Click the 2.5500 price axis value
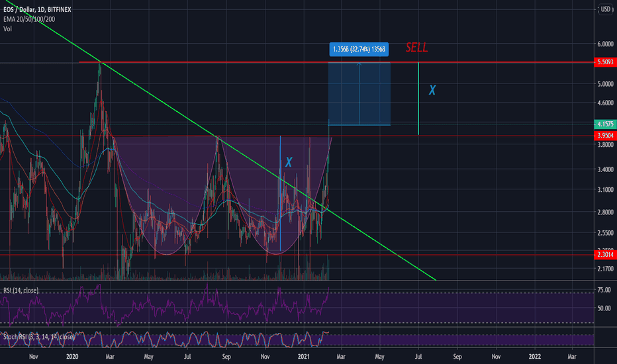The height and width of the screenshot is (364, 617). (x=605, y=233)
